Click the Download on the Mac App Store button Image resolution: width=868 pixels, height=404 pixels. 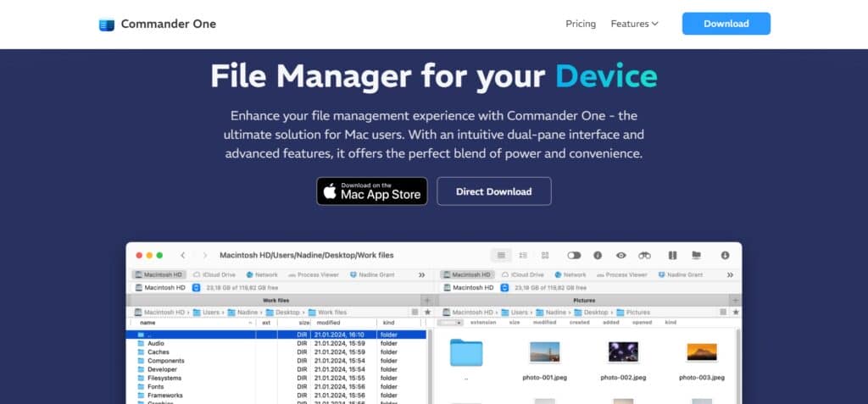(372, 191)
